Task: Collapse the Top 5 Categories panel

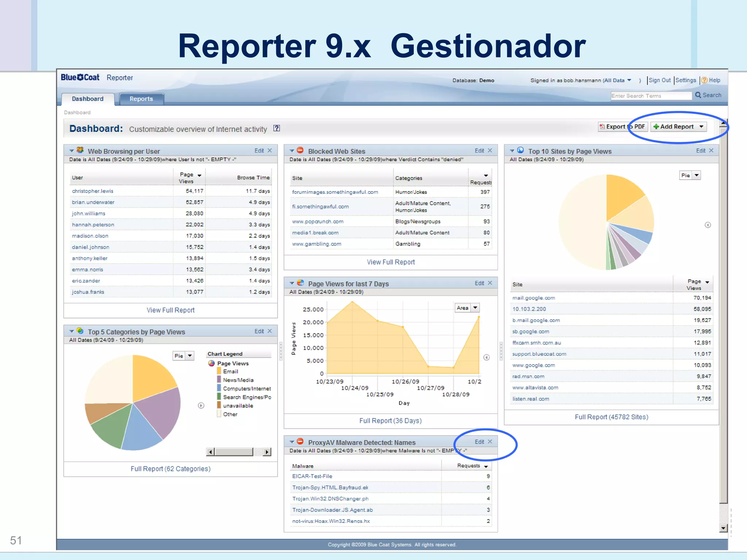Action: tap(72, 331)
